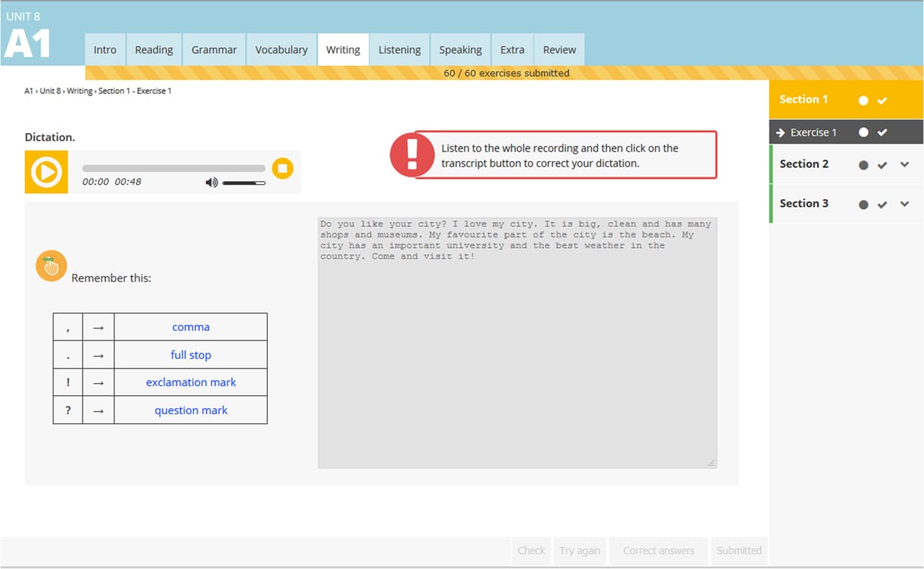Mute the audio via the speaker icon
The height and width of the screenshot is (569, 924).
pos(211,182)
